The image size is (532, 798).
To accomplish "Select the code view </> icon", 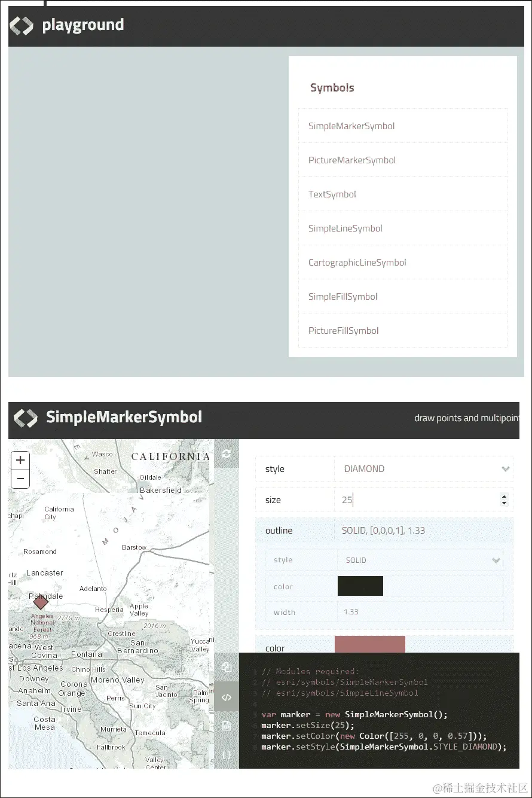I will pyautogui.click(x=227, y=697).
